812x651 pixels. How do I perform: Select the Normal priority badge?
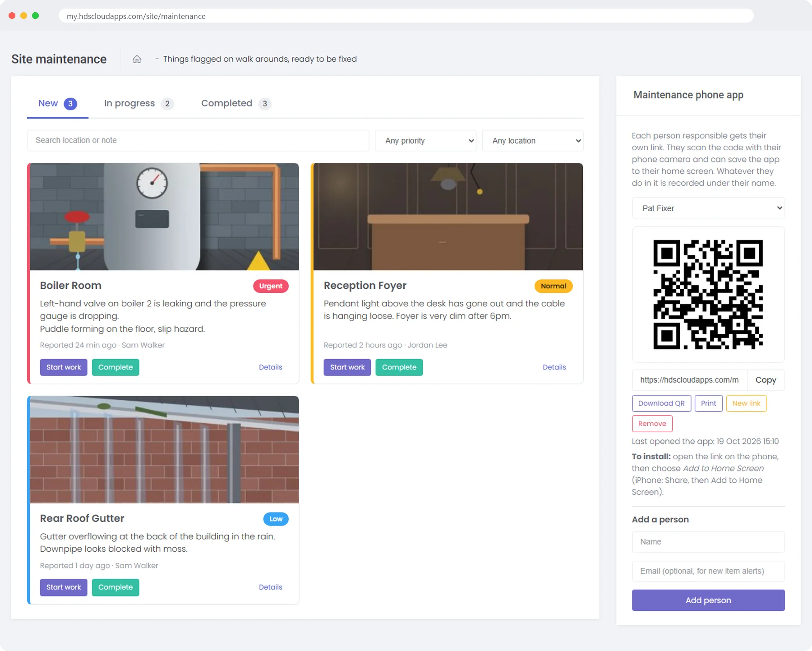coord(554,286)
